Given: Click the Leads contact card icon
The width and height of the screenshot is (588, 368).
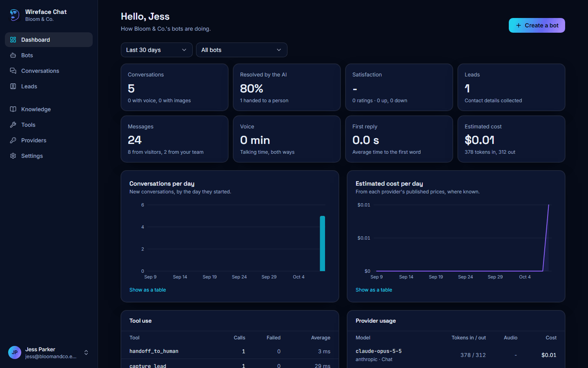Looking at the screenshot, I should click(13, 86).
